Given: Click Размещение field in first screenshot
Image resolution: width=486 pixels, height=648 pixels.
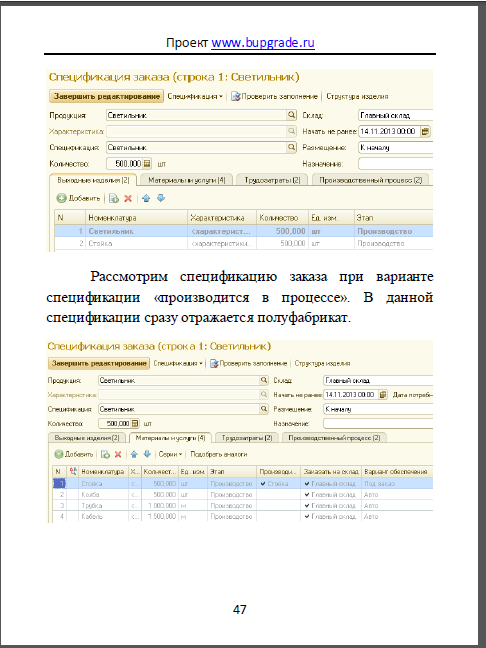Looking at the screenshot, I should (x=395, y=148).
